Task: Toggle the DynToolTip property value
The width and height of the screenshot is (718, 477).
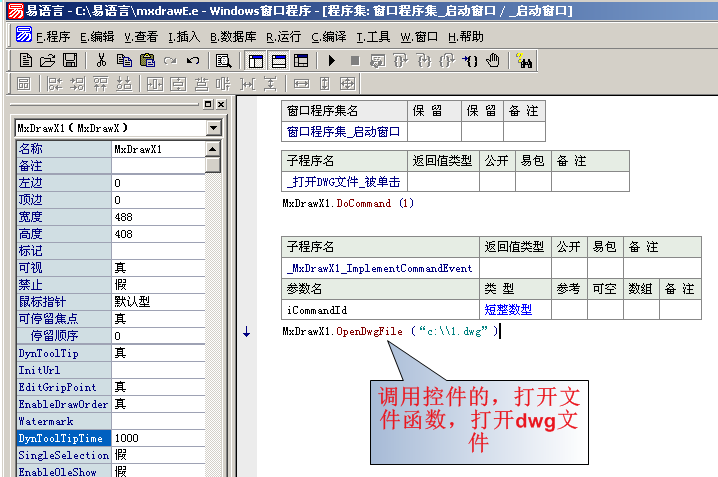Action: tap(158, 353)
